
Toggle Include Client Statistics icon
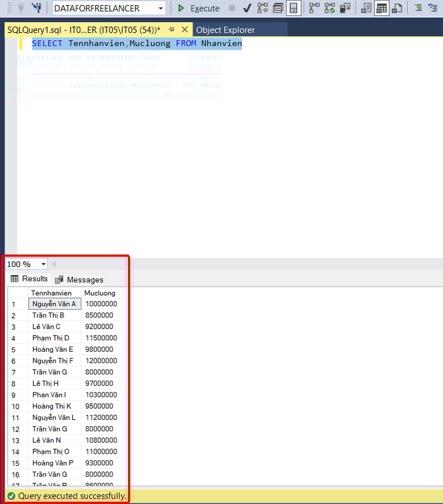345,8
